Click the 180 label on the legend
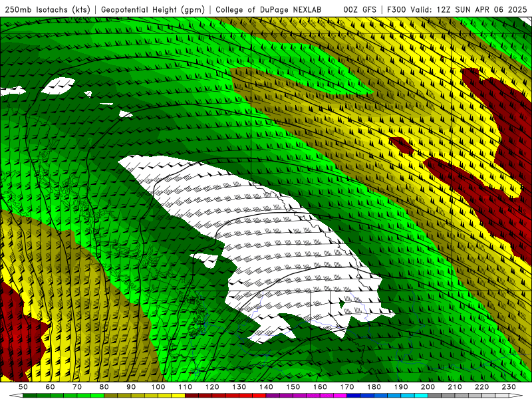Viewport: 532px width, 399px height. pyautogui.click(x=374, y=387)
